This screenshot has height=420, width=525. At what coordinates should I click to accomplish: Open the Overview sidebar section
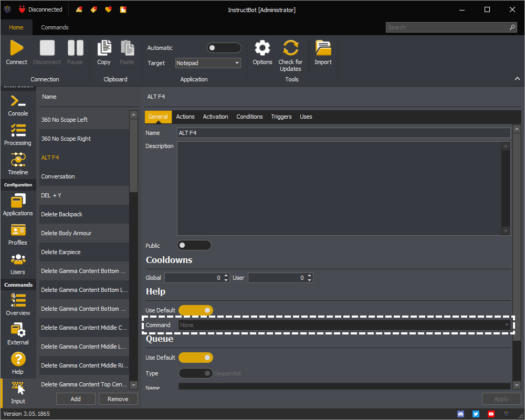18,305
